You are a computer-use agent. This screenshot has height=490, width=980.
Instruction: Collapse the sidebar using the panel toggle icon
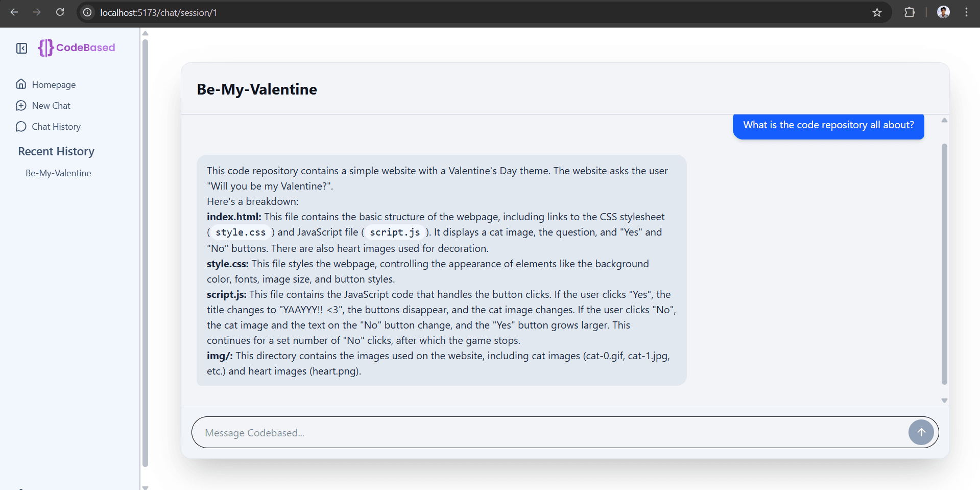[21, 48]
